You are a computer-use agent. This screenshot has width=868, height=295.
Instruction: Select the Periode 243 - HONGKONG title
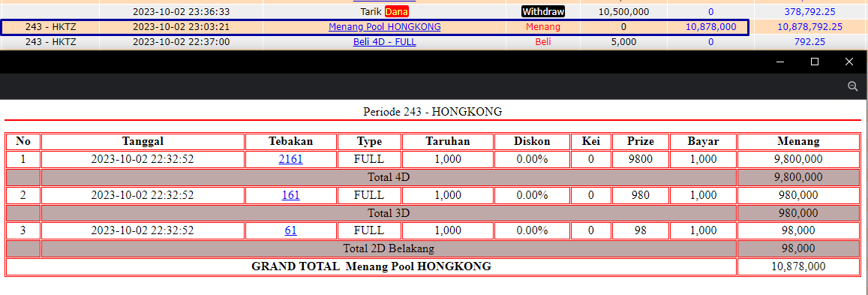[432, 112]
